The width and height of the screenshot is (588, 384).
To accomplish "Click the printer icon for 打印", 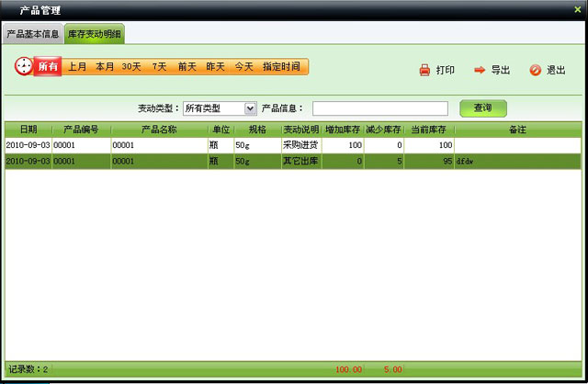I will (x=424, y=70).
